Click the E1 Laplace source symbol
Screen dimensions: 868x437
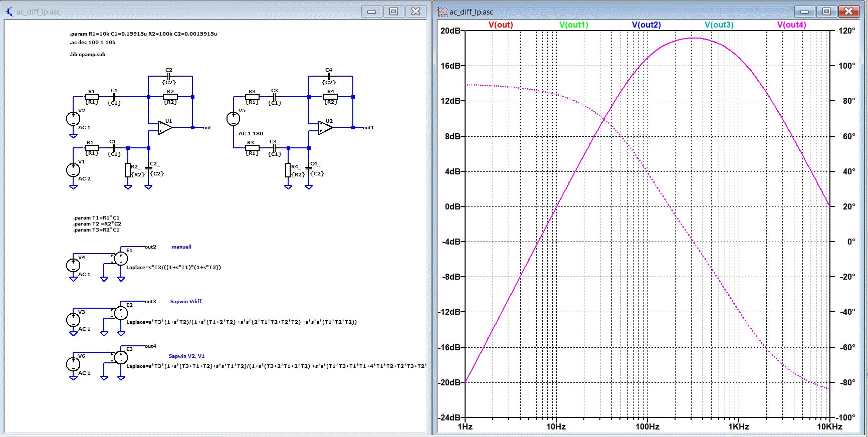click(x=121, y=259)
